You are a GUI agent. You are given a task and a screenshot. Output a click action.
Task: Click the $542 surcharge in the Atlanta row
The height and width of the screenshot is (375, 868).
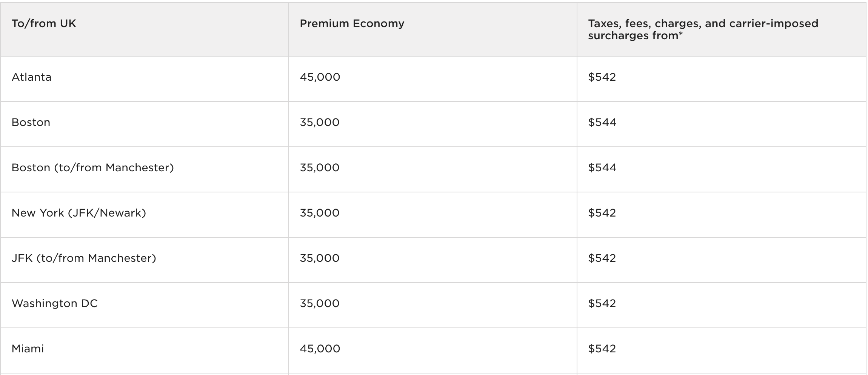click(x=602, y=77)
